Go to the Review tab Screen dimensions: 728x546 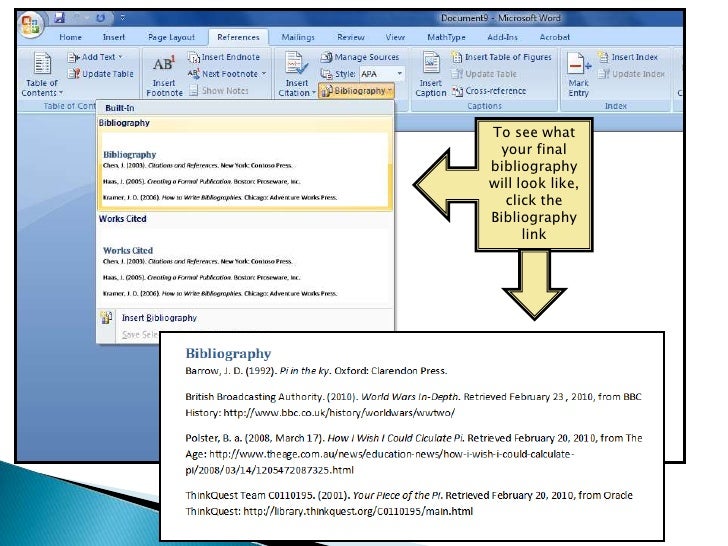pyautogui.click(x=351, y=37)
